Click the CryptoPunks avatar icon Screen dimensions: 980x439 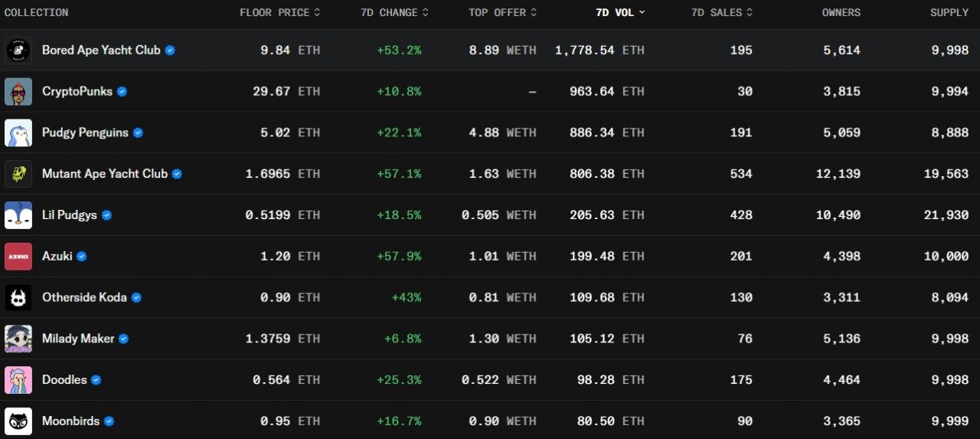[18, 92]
